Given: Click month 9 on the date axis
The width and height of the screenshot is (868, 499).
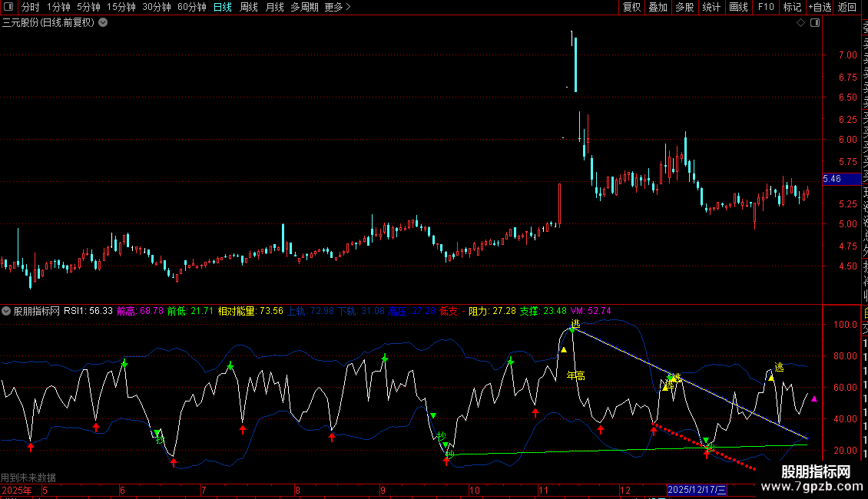Looking at the screenshot, I should [x=383, y=490].
